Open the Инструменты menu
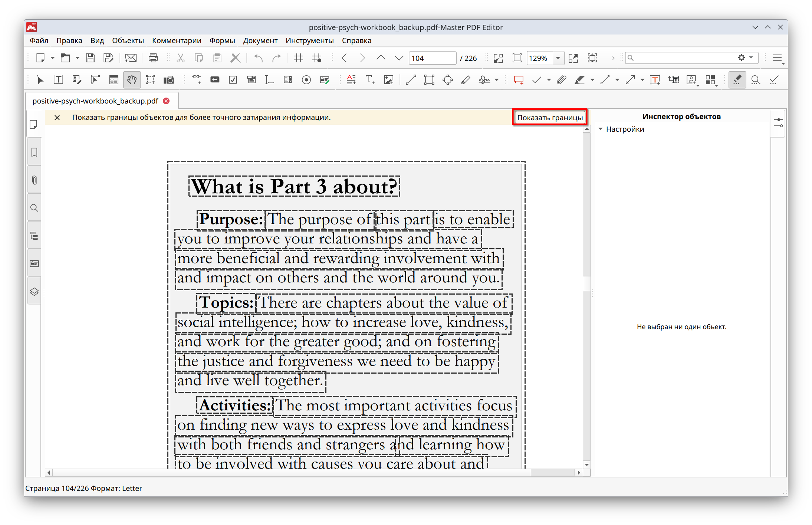The height and width of the screenshot is (525, 812). 309,40
